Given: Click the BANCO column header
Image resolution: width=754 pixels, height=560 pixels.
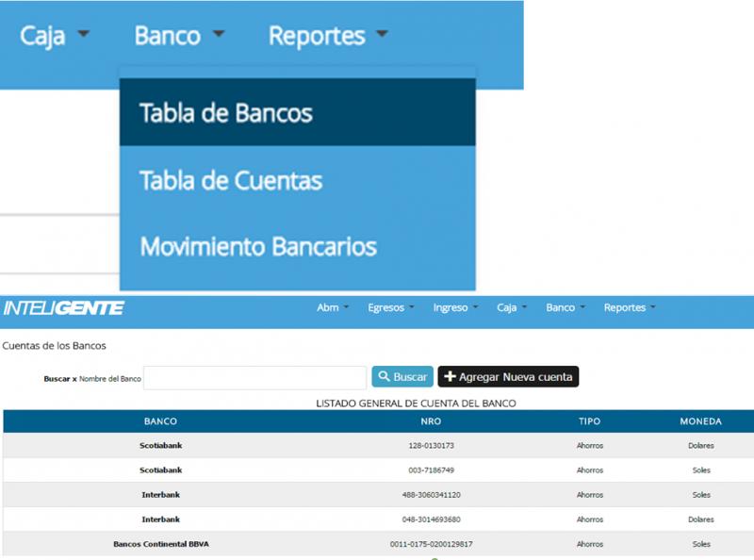Looking at the screenshot, I should [x=160, y=421].
